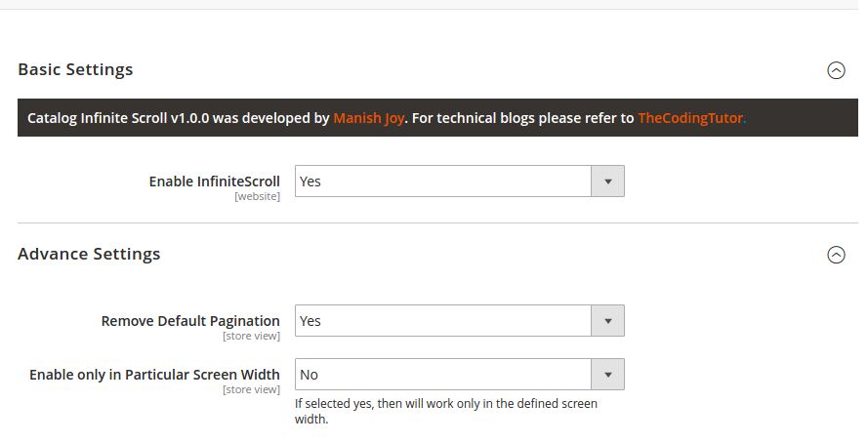Click the Remove Default Pagination label

[190, 321]
